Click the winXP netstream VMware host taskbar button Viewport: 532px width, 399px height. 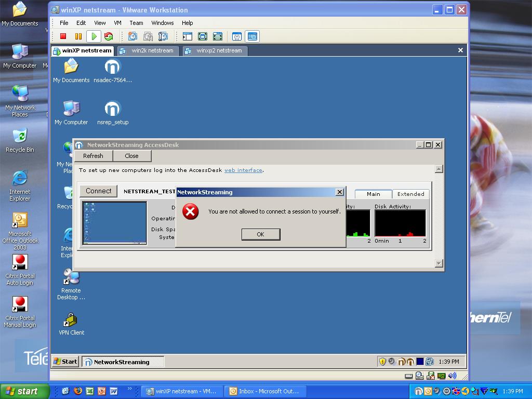coord(182,391)
